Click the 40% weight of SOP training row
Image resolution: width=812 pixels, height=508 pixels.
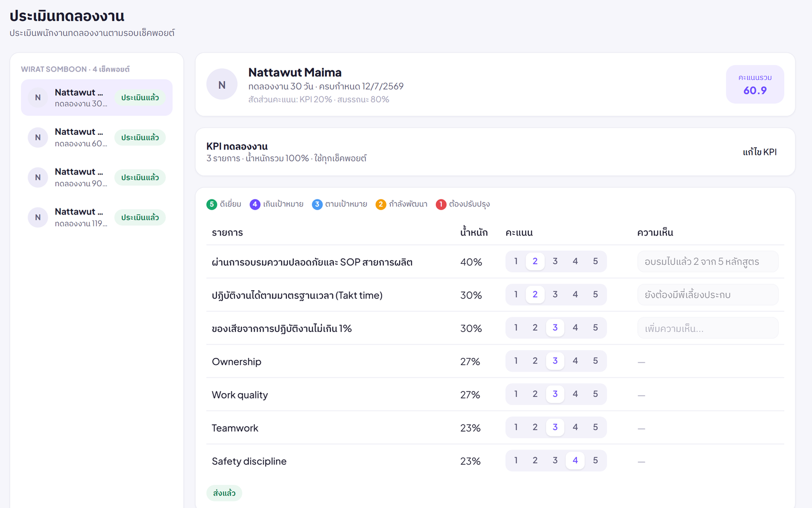coord(471,262)
